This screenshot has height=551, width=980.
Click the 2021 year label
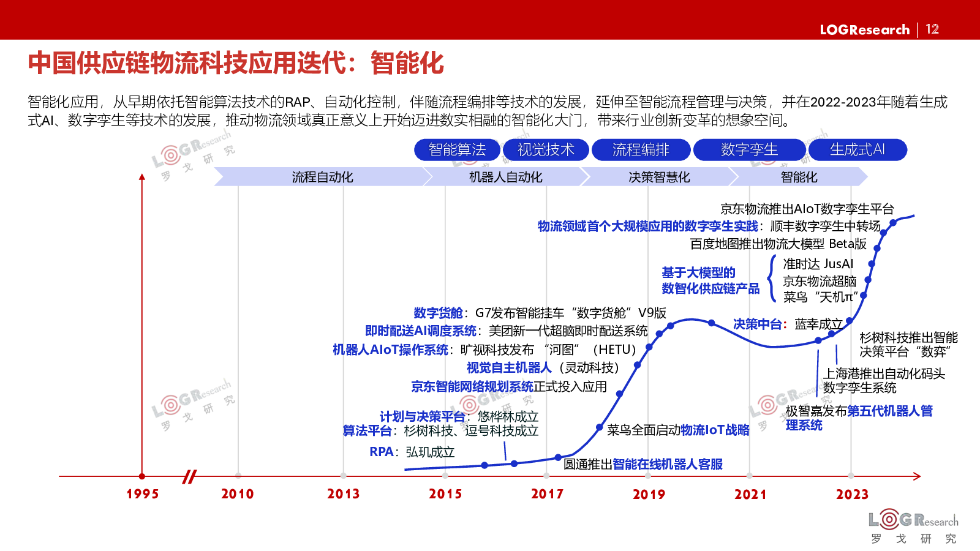click(x=750, y=494)
